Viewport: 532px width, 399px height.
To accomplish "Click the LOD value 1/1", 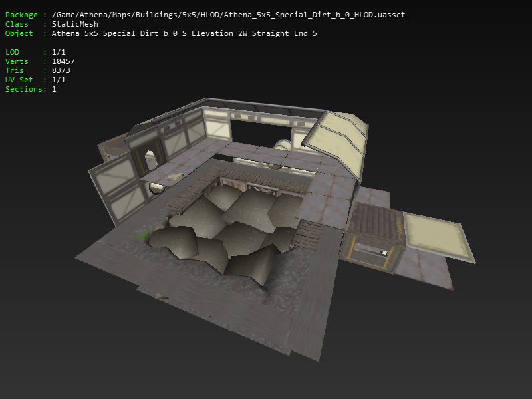I will pos(59,52).
